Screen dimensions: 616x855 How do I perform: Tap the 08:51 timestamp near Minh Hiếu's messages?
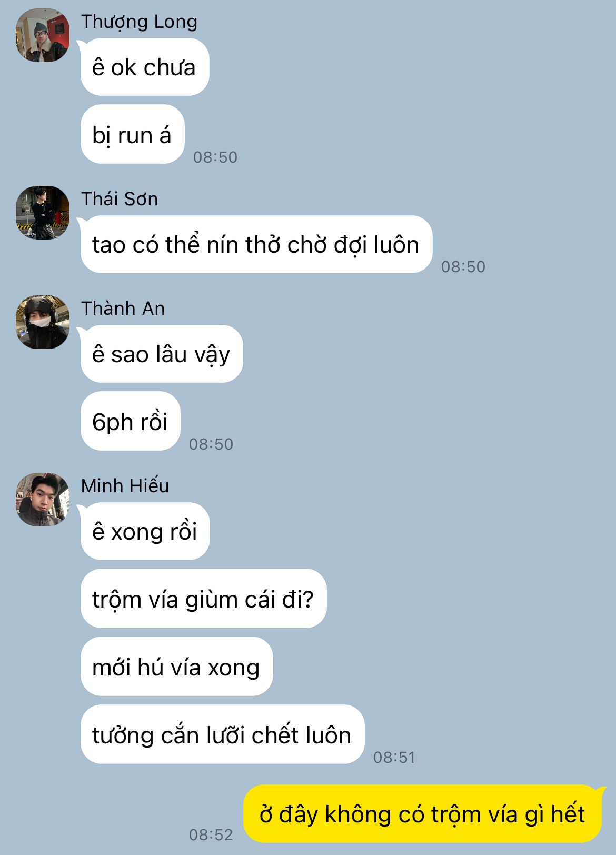(394, 758)
